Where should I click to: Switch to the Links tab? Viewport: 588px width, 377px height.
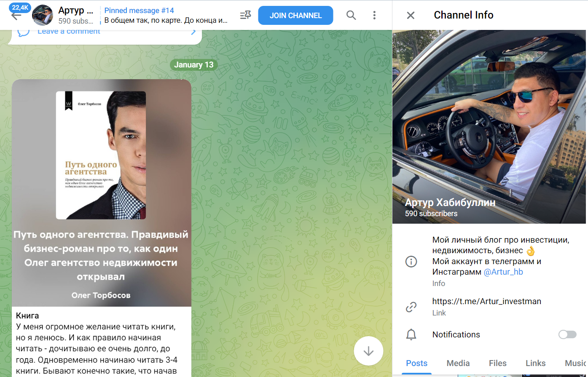[x=535, y=363]
